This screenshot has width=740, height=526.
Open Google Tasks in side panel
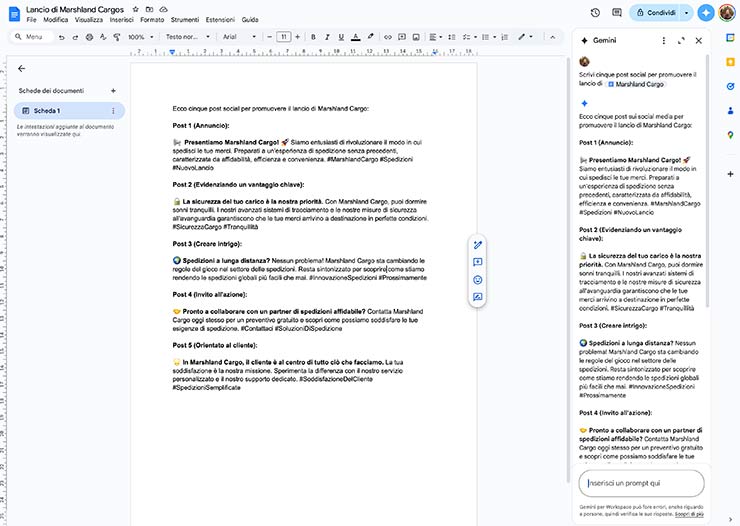(730, 86)
